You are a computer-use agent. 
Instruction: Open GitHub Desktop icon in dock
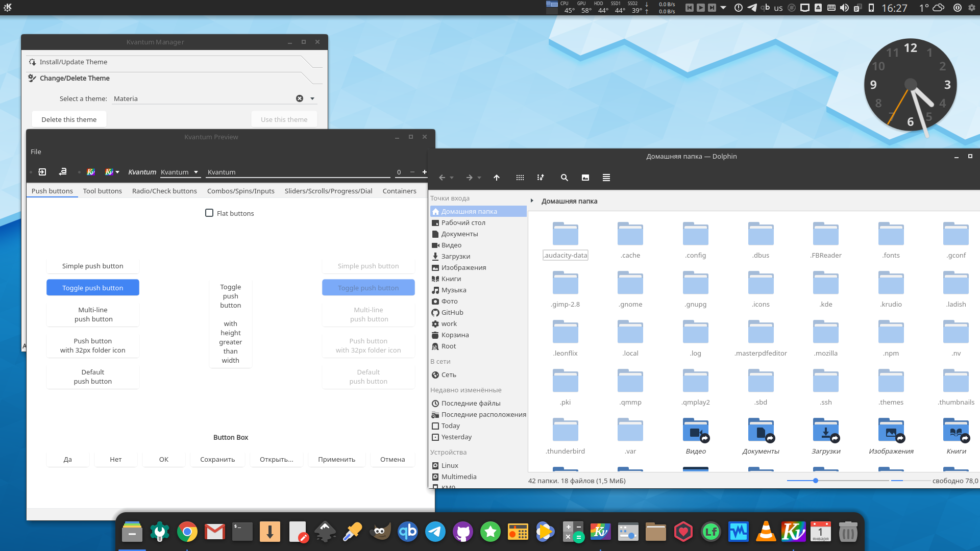pyautogui.click(x=463, y=532)
